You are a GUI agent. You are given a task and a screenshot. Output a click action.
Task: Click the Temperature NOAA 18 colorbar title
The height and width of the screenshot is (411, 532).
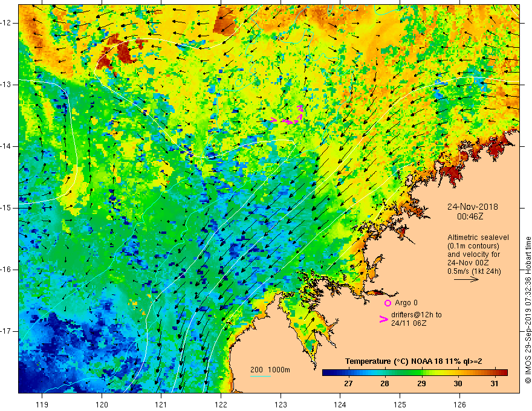(414, 361)
